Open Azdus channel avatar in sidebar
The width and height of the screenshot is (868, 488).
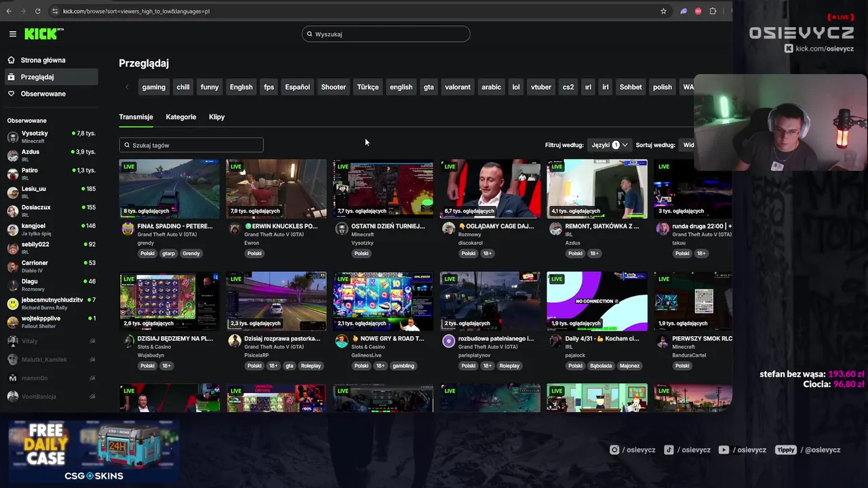click(12, 155)
